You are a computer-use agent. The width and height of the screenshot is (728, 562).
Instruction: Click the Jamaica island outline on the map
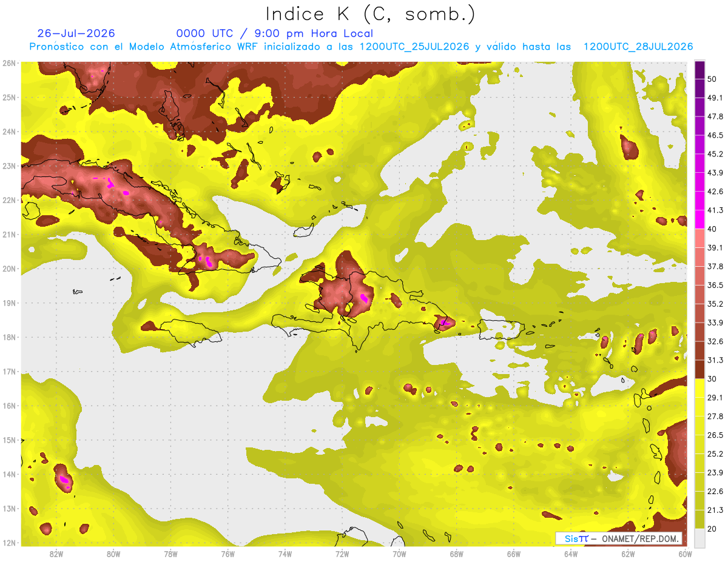[x=189, y=332]
